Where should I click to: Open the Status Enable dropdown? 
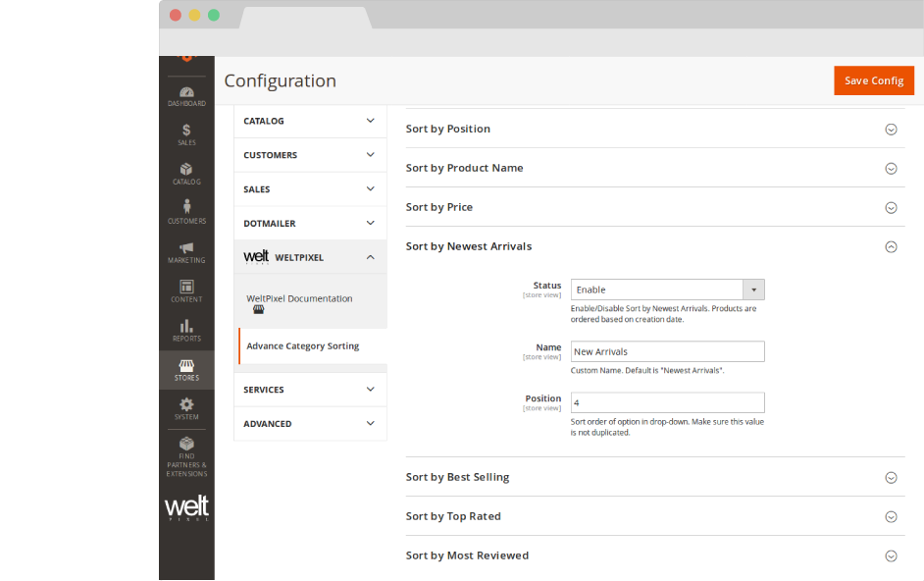point(667,290)
